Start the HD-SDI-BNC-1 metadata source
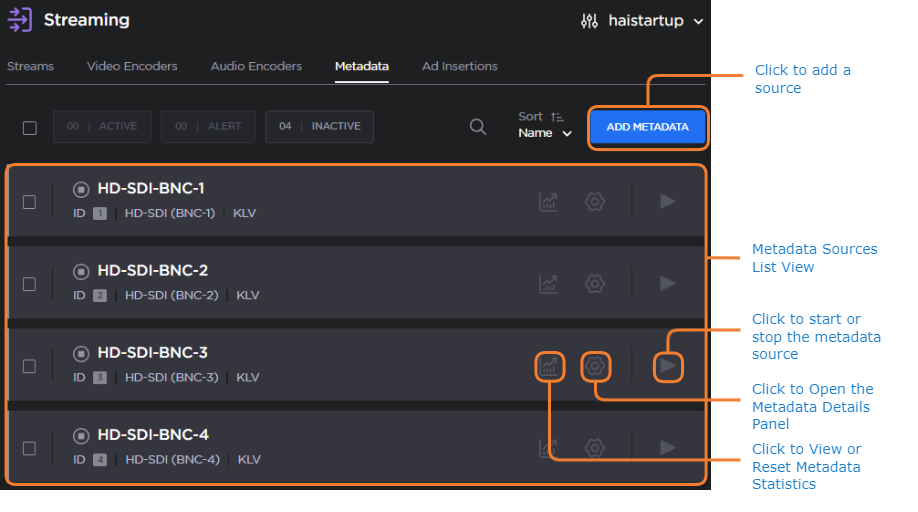The width and height of the screenshot is (918, 512). coord(668,202)
